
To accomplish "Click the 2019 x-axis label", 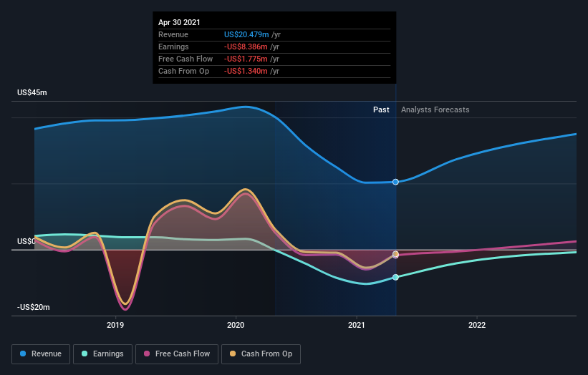I will [115, 325].
